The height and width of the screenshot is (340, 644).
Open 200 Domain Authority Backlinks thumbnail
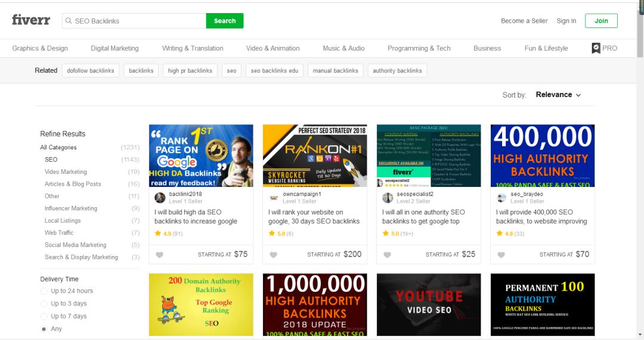201,305
